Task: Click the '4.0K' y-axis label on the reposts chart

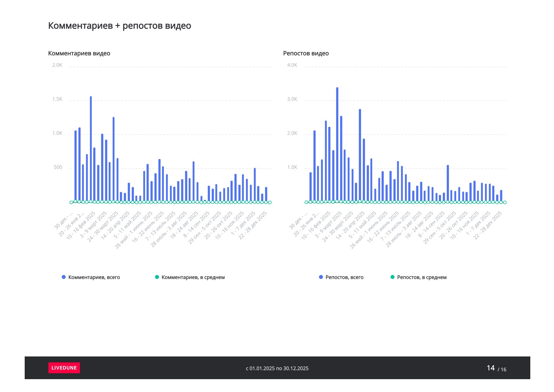Action: 292,65
